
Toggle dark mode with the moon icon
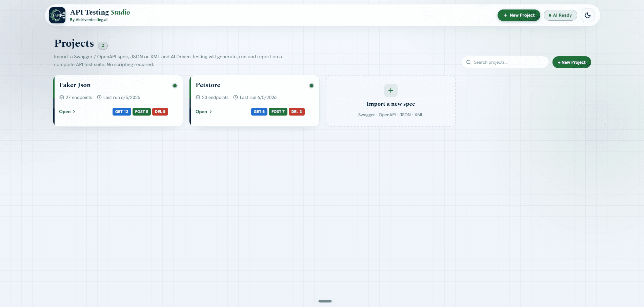tap(588, 15)
